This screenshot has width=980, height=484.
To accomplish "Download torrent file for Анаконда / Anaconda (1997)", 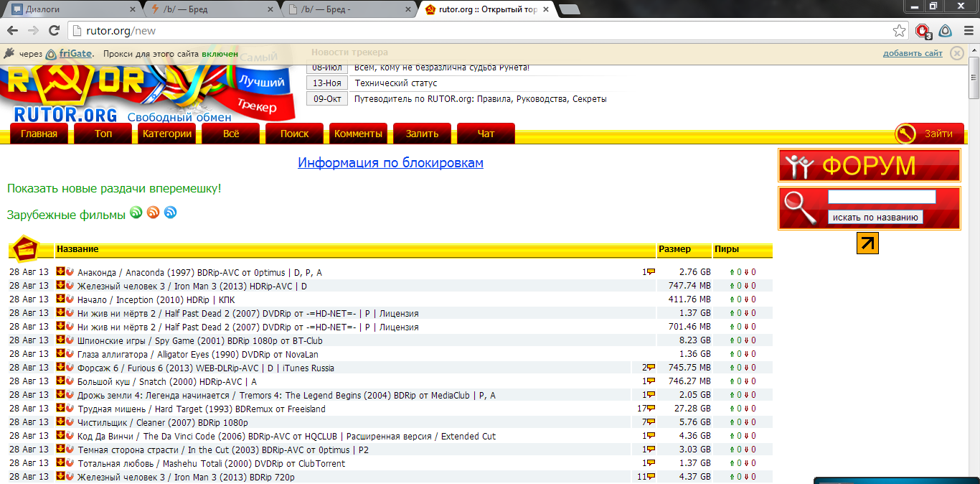I will [x=60, y=272].
